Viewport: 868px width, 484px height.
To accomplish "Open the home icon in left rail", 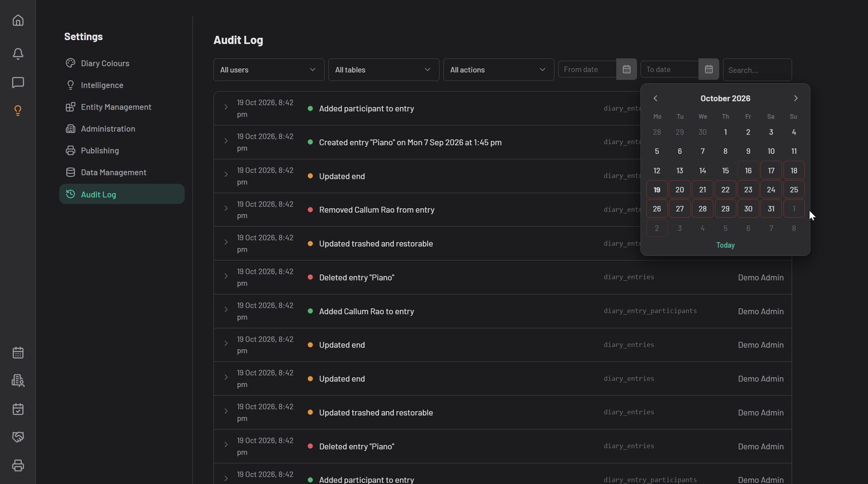I will pos(18,21).
